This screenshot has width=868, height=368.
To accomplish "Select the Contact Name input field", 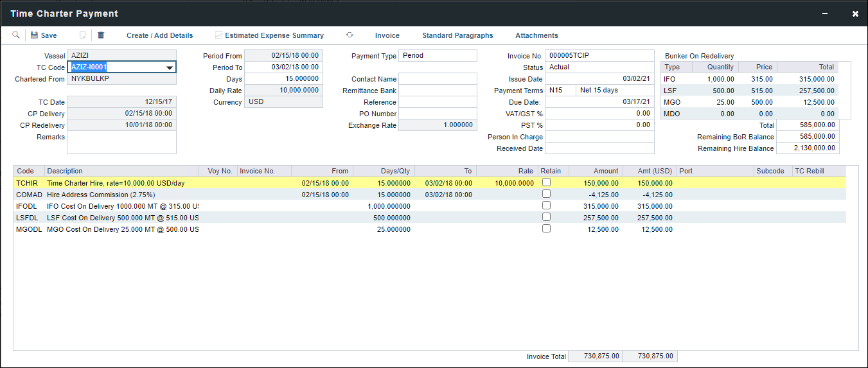I will pos(438,79).
